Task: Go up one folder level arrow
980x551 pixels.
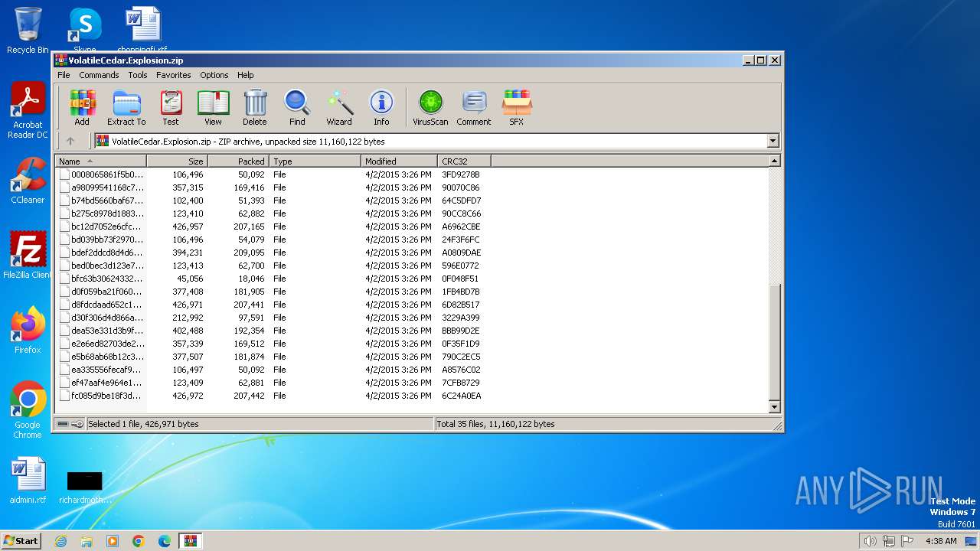Action: pyautogui.click(x=70, y=141)
